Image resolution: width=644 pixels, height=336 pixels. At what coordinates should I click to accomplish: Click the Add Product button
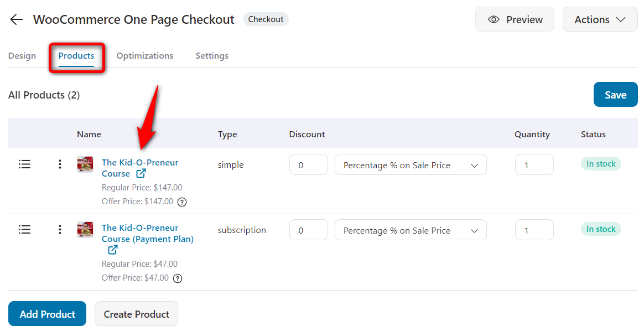[47, 313]
